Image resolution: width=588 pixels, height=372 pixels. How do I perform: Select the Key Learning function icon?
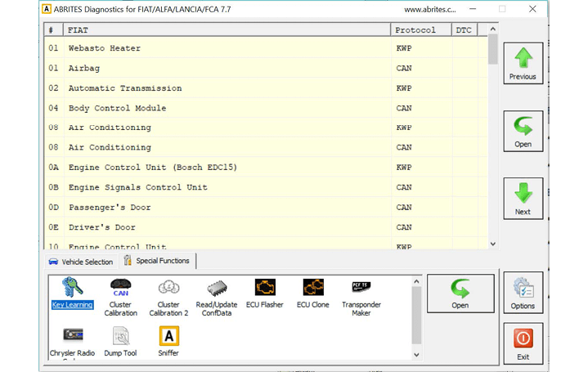click(73, 289)
